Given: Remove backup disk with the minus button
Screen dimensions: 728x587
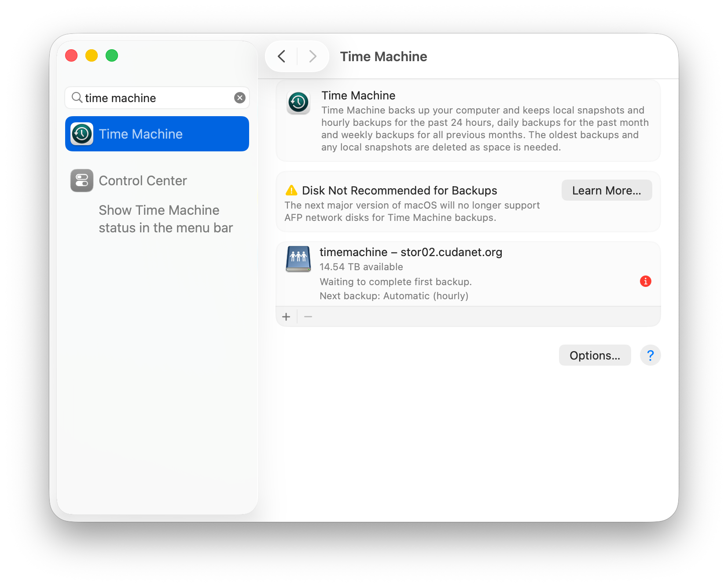Looking at the screenshot, I should [308, 317].
